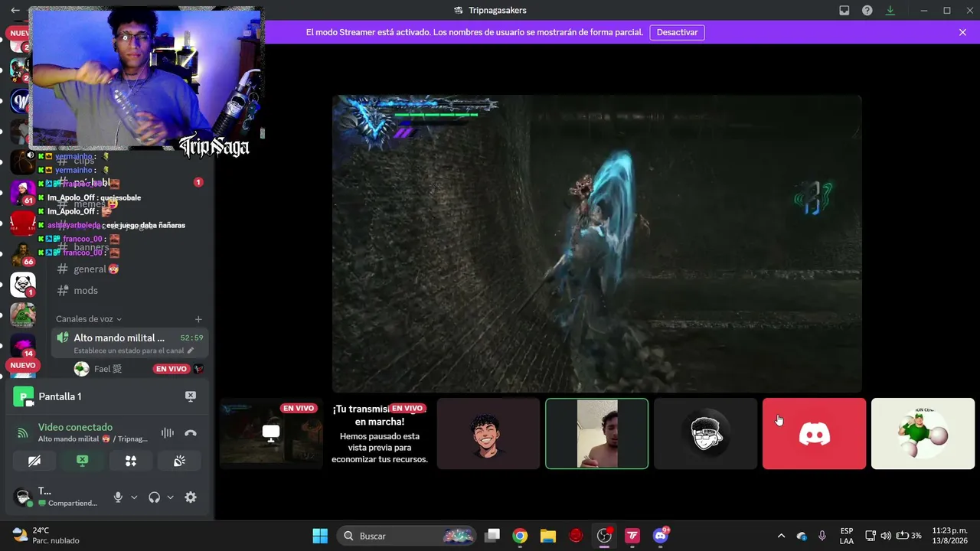Show hidden system tray icons
The image size is (980, 551).
point(781,536)
